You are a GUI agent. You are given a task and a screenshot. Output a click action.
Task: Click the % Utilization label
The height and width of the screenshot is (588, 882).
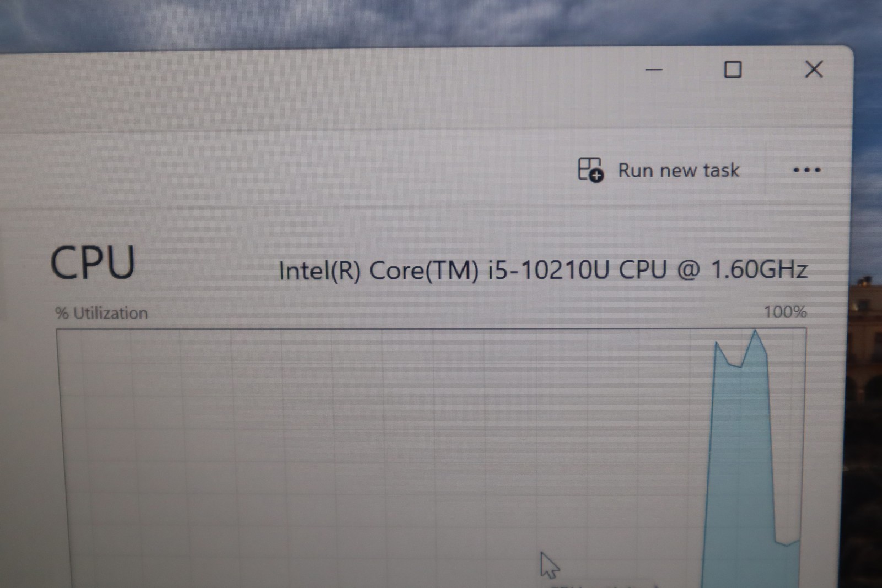coord(101,313)
